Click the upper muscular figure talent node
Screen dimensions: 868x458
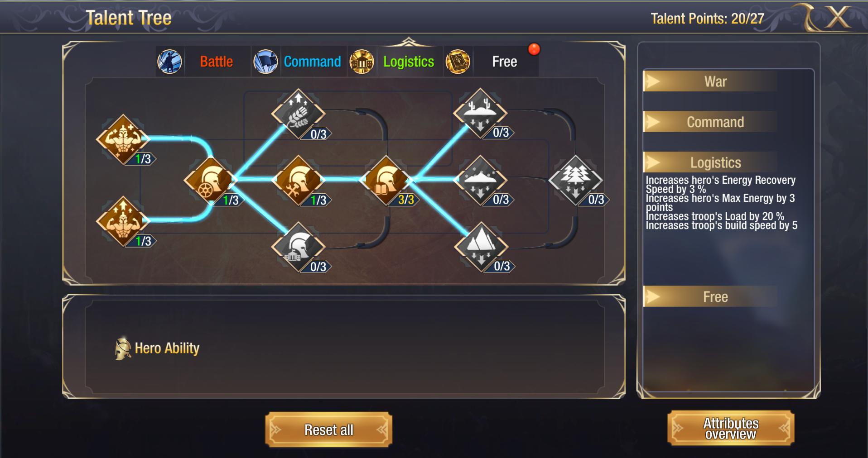pos(123,138)
